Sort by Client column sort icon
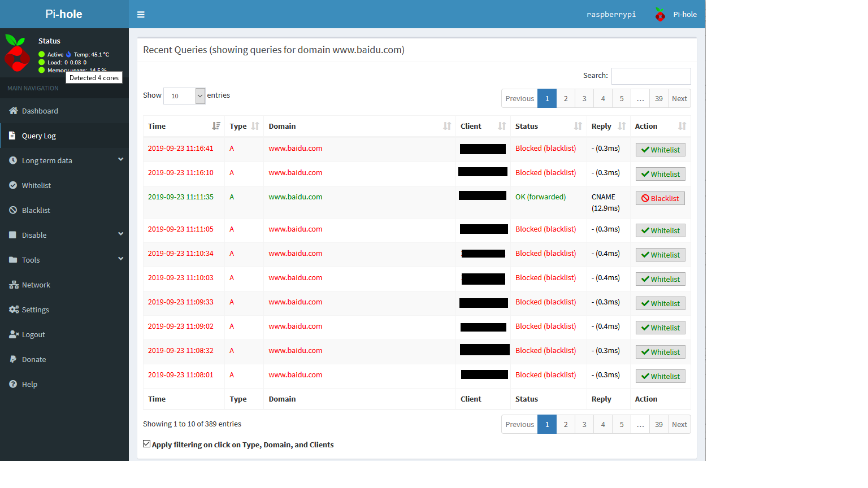This screenshot has height=488, width=868. pyautogui.click(x=502, y=126)
